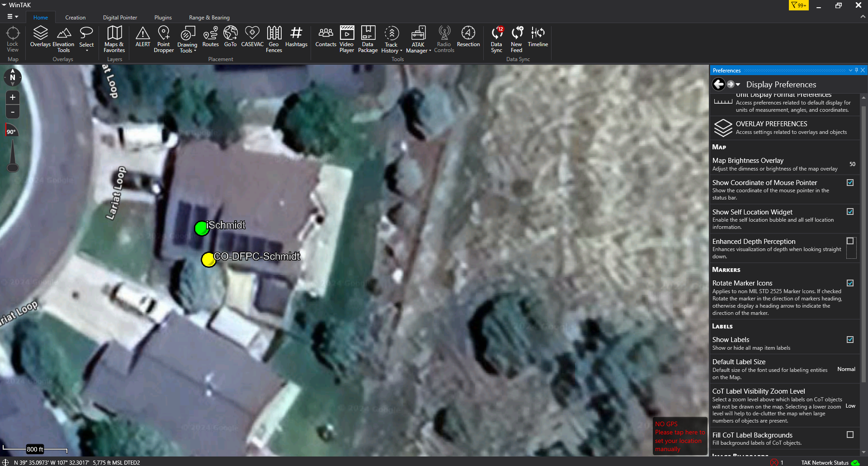Switch to the Plugins tab
The width and height of the screenshot is (868, 466).
[x=163, y=18]
